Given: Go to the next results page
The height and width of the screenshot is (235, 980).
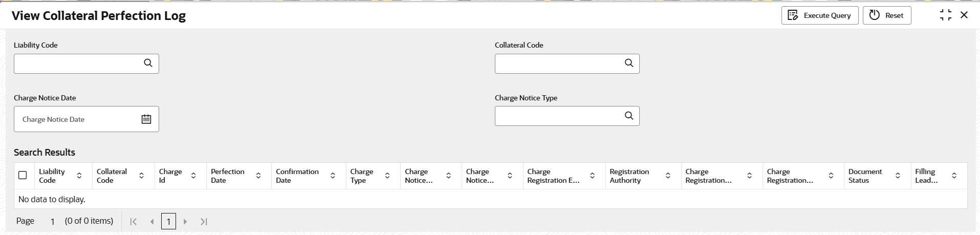Looking at the screenshot, I should coord(185,222).
